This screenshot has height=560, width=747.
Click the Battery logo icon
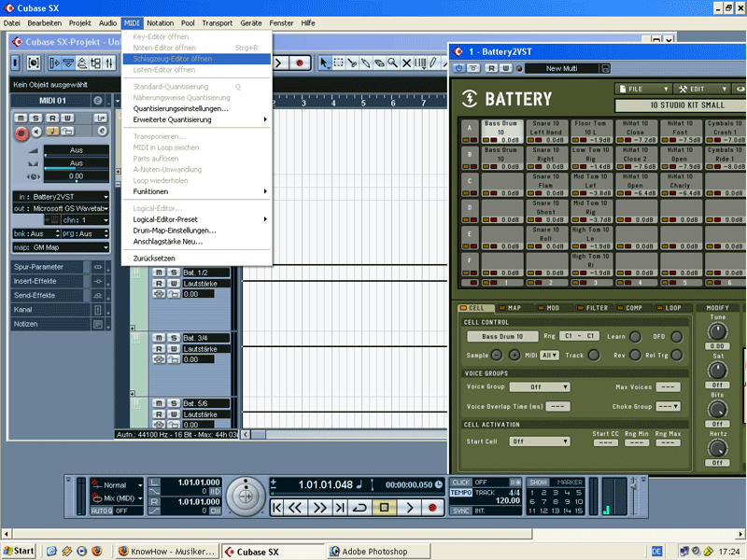click(470, 99)
